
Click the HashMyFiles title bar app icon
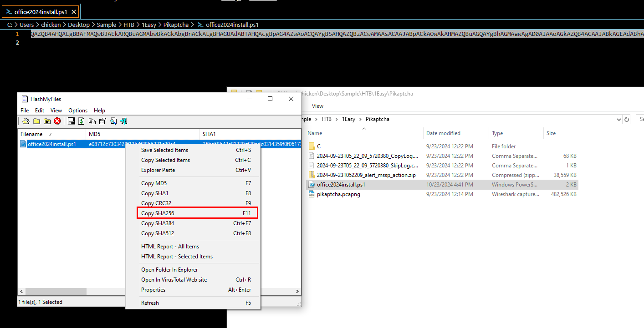tap(25, 99)
